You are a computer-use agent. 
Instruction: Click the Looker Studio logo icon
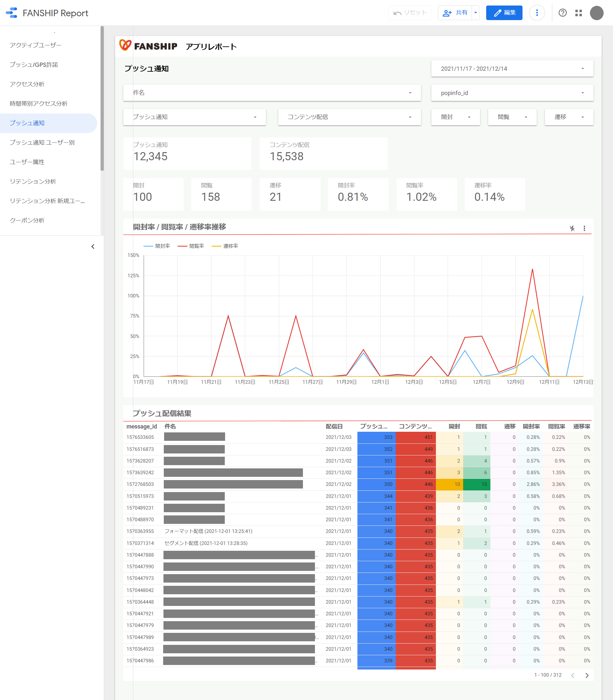click(12, 13)
